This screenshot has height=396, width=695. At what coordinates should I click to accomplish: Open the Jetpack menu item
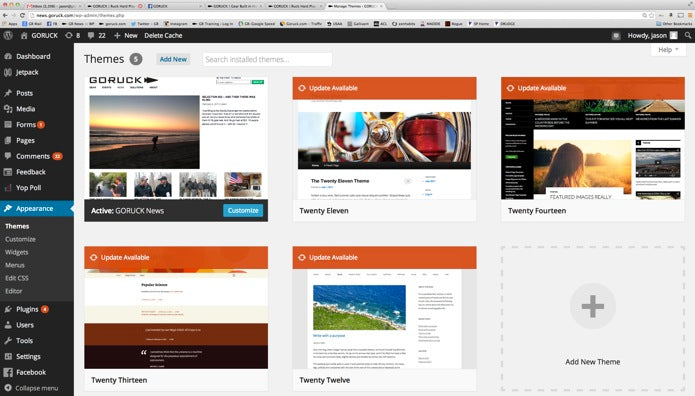pyautogui.click(x=27, y=72)
